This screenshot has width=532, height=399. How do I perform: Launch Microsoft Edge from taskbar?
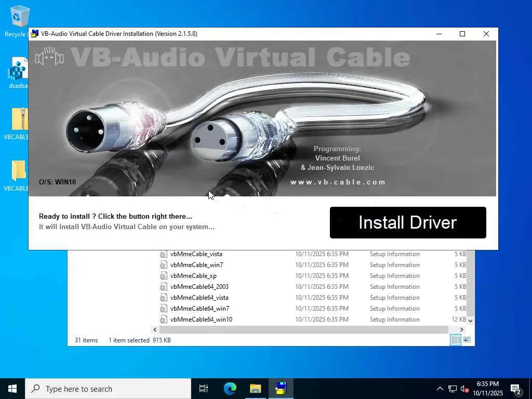230,389
